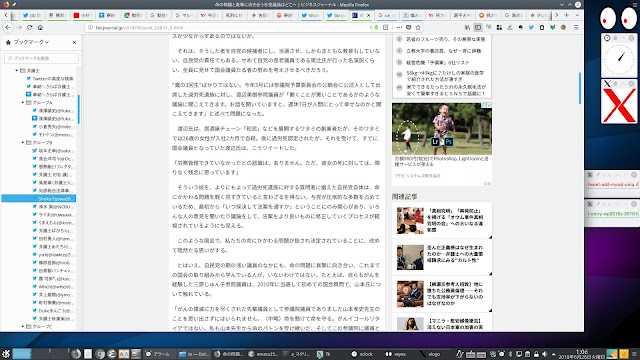Focus the bookmark search field
640x360 pixels.
pyautogui.click(x=41, y=58)
